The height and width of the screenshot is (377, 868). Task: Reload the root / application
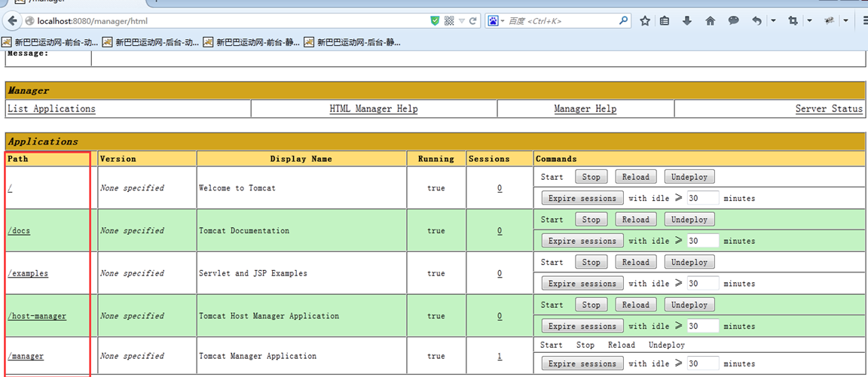[635, 177]
